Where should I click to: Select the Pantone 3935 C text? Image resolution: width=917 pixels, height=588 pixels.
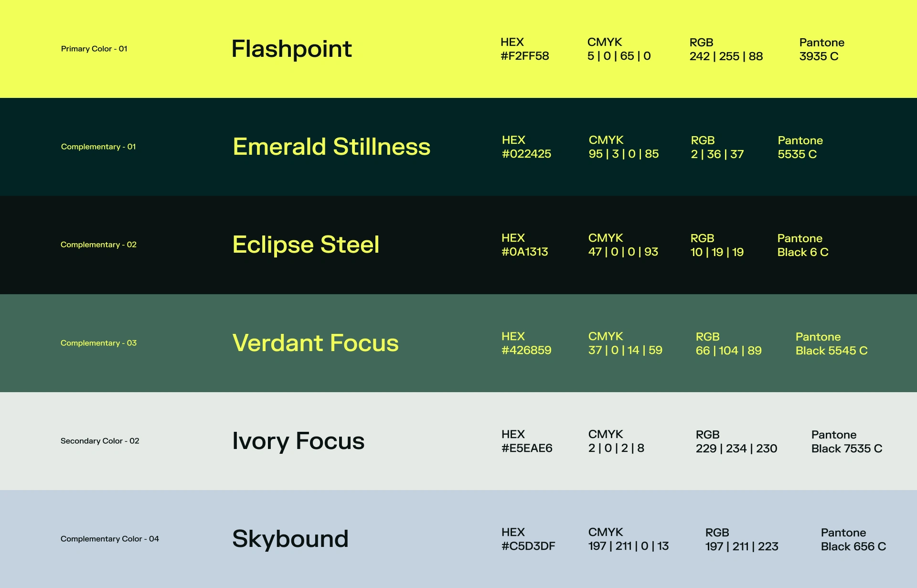click(821, 49)
